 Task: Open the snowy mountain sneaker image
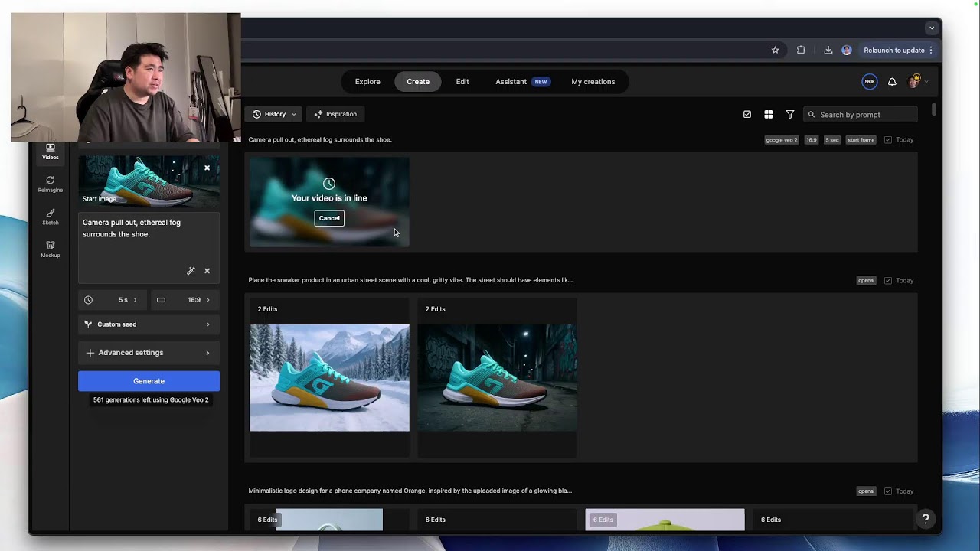329,378
